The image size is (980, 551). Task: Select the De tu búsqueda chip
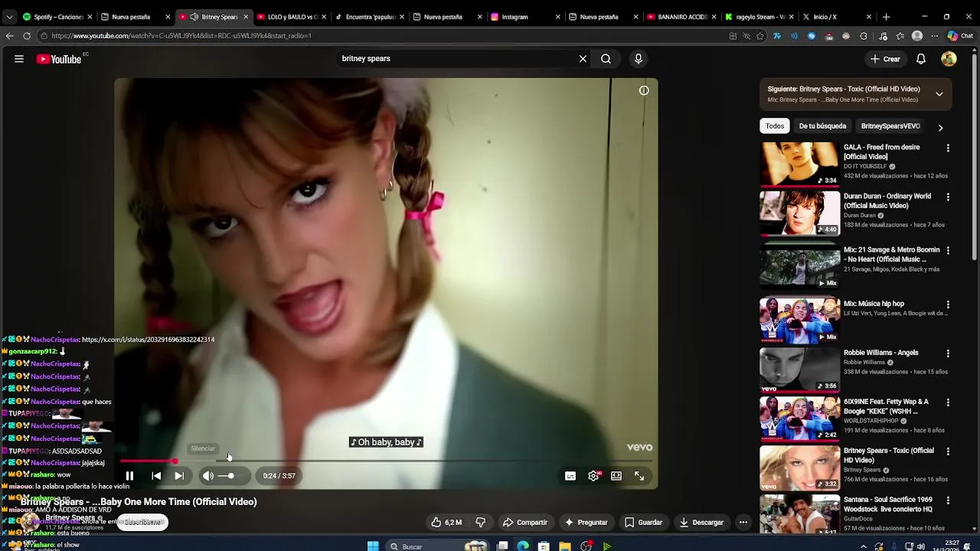click(x=822, y=126)
